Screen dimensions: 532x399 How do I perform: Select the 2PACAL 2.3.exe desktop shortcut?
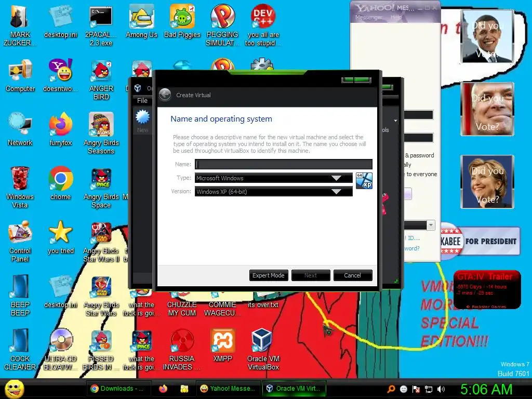(x=101, y=25)
